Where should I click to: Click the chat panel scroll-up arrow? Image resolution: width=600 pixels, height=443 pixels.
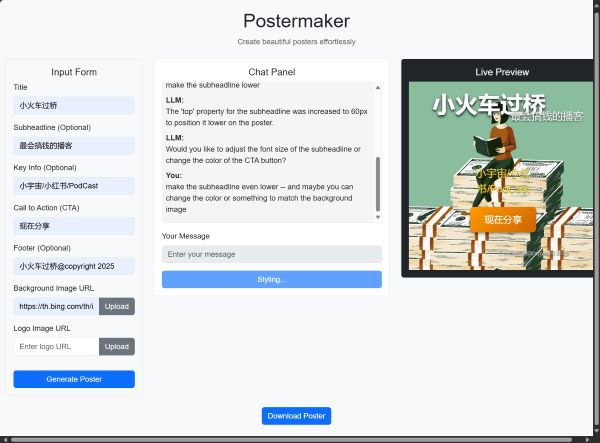[377, 88]
